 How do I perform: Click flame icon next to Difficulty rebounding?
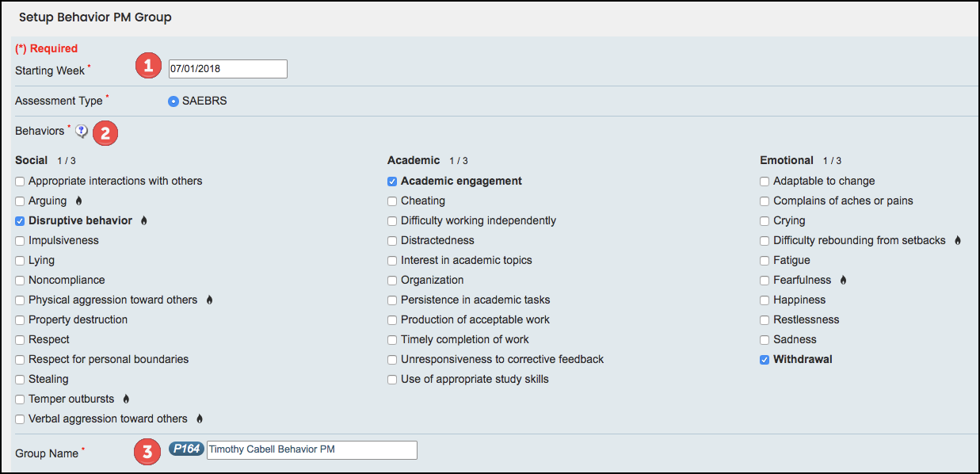(x=958, y=240)
